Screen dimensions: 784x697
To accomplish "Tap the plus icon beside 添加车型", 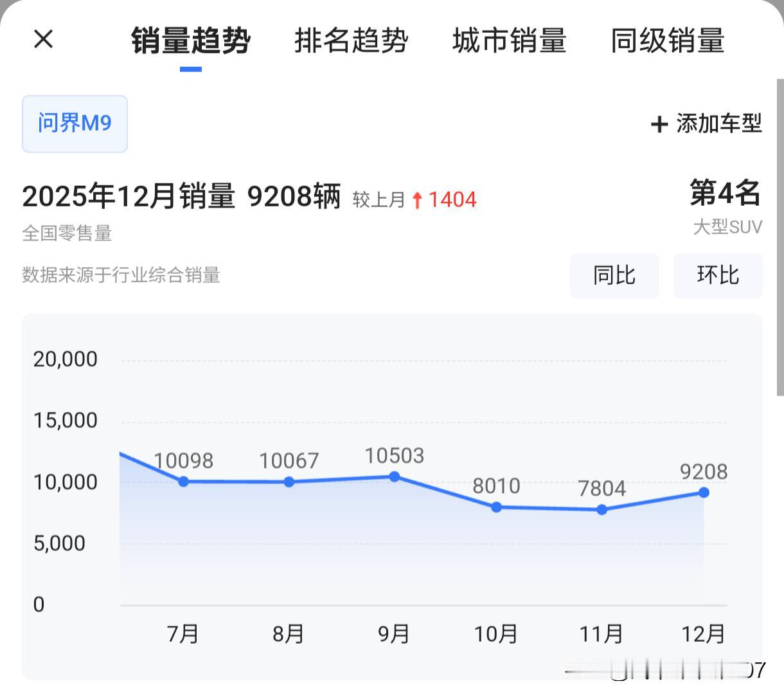I will point(659,124).
